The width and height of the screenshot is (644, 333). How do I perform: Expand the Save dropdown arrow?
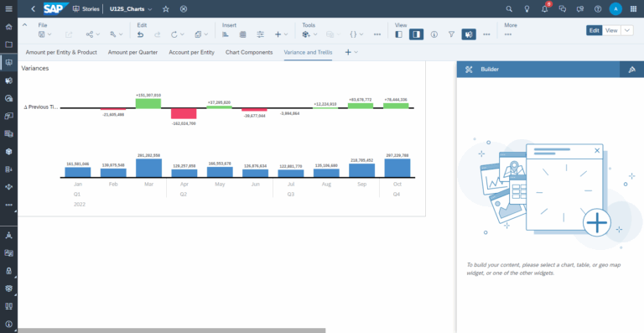[49, 34]
